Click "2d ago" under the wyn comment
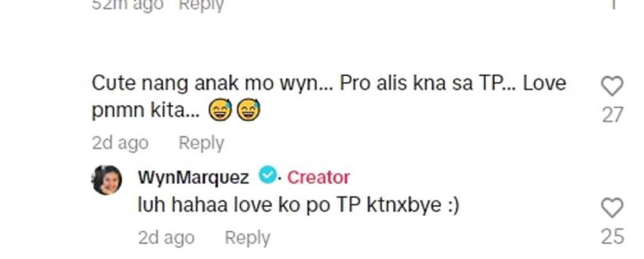 point(120,143)
